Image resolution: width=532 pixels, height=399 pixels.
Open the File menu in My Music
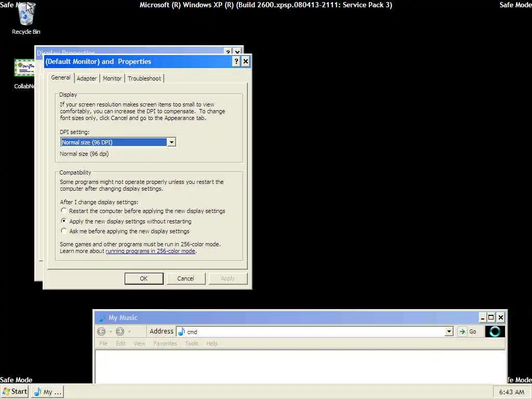pyautogui.click(x=103, y=343)
